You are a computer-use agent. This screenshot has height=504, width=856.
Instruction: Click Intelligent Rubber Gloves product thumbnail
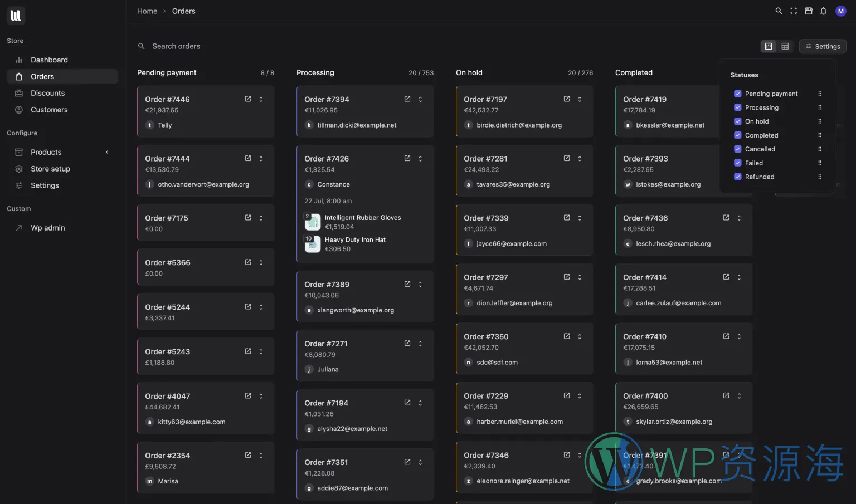point(313,222)
